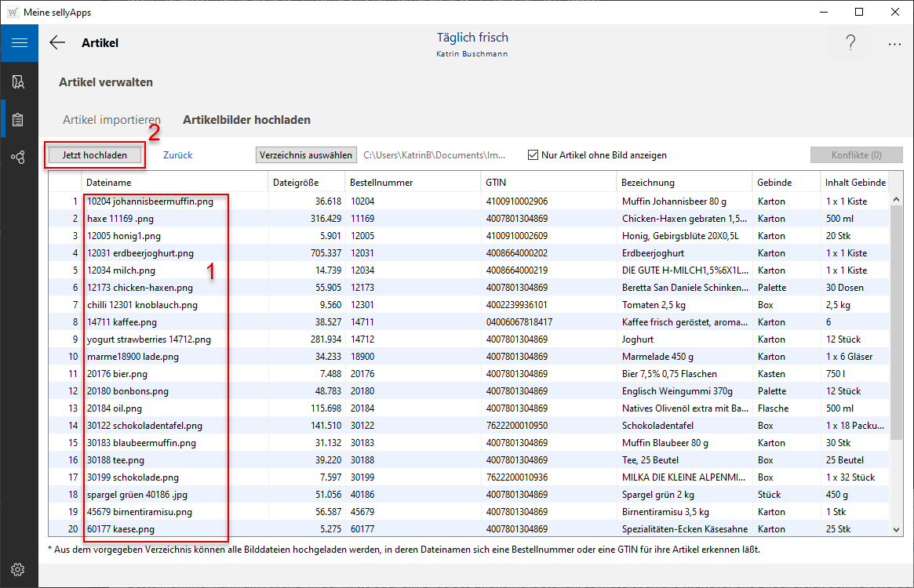Select the clipboard articles sidebar icon
The image size is (914, 588).
point(19,119)
